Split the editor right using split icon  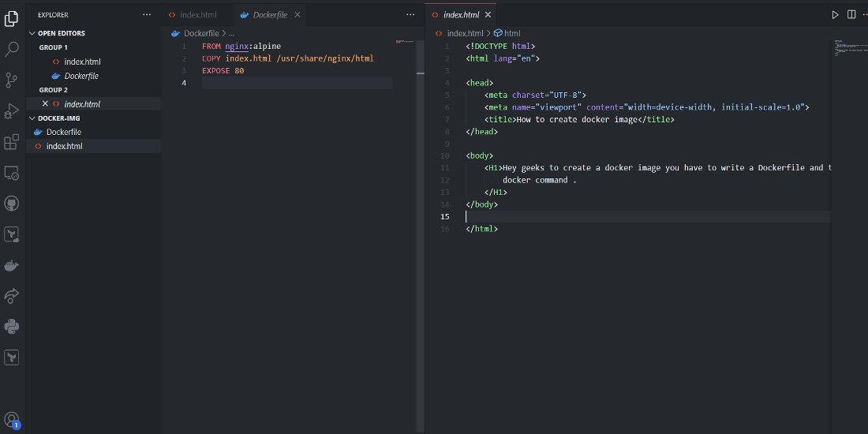851,15
